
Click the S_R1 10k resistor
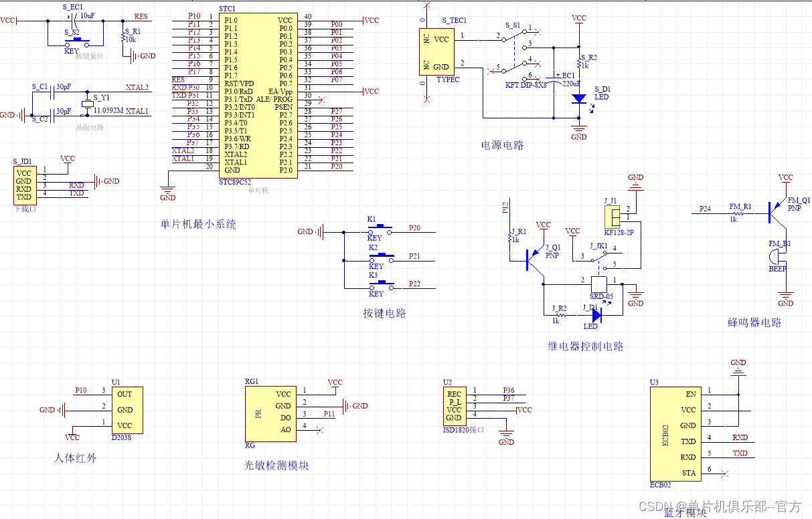tap(123, 35)
